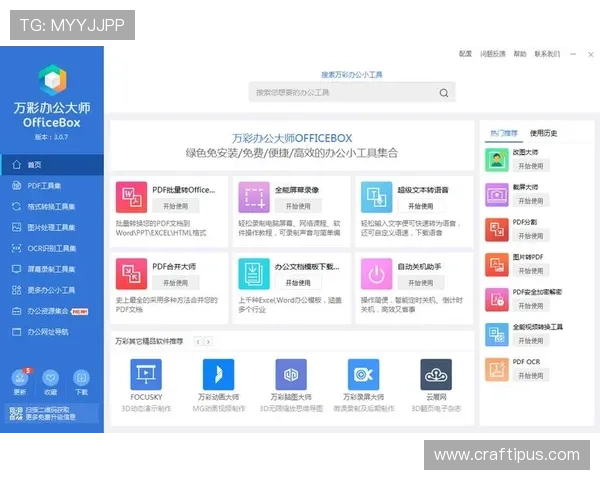Click the 截屏大师 icon in recommendations
600x480 pixels.
(497, 195)
